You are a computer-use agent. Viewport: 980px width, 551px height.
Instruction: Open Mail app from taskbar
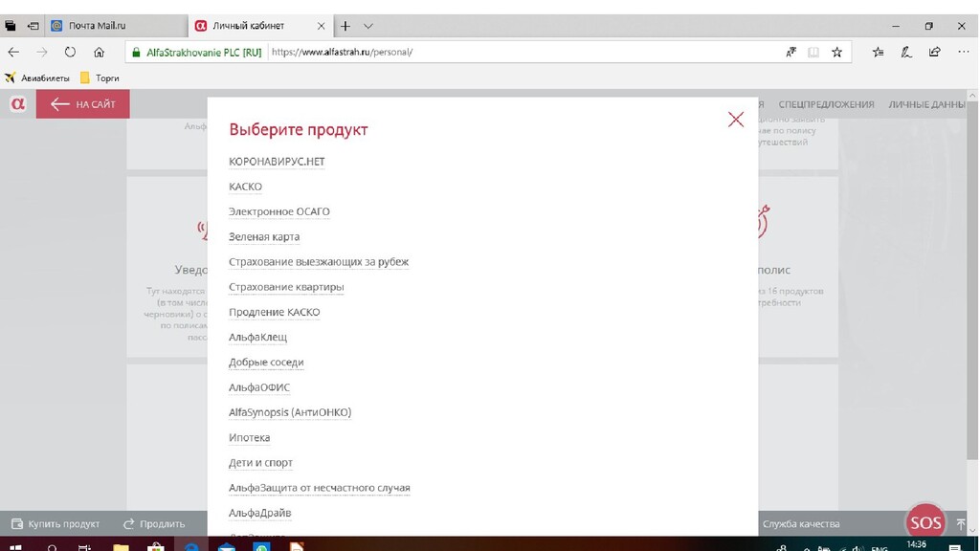coord(226,547)
